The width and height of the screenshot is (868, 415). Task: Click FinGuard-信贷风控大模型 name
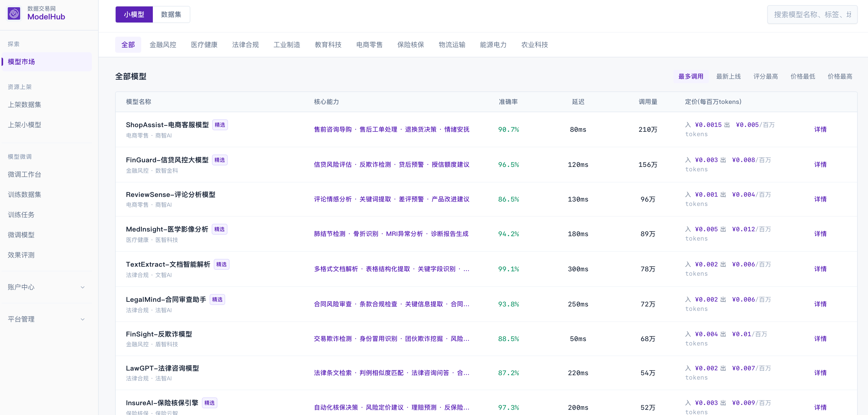167,160
